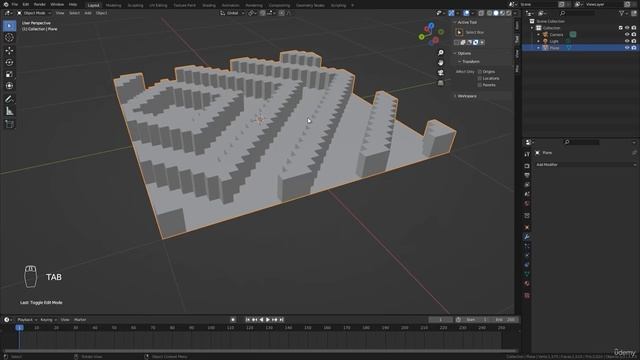
Task: Switch to the Modeling workspace tab
Action: (x=113, y=5)
